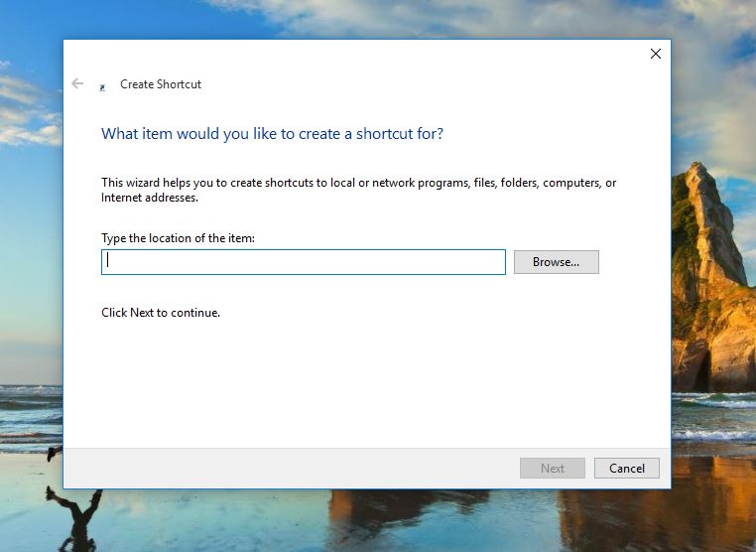
Task: Click the back arrow in the wizard header
Action: [77, 84]
